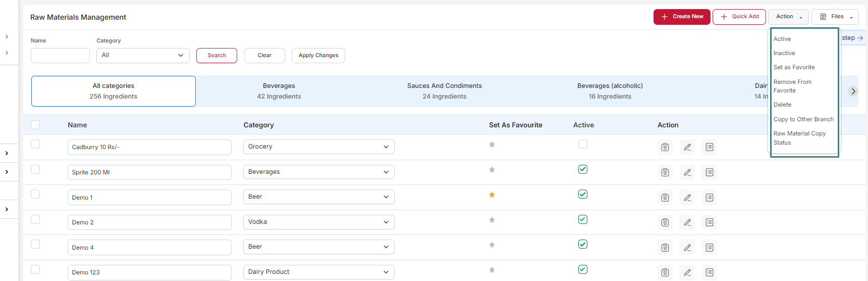Expand the Files dropdown button
This screenshot has width=868, height=281.
835,17
